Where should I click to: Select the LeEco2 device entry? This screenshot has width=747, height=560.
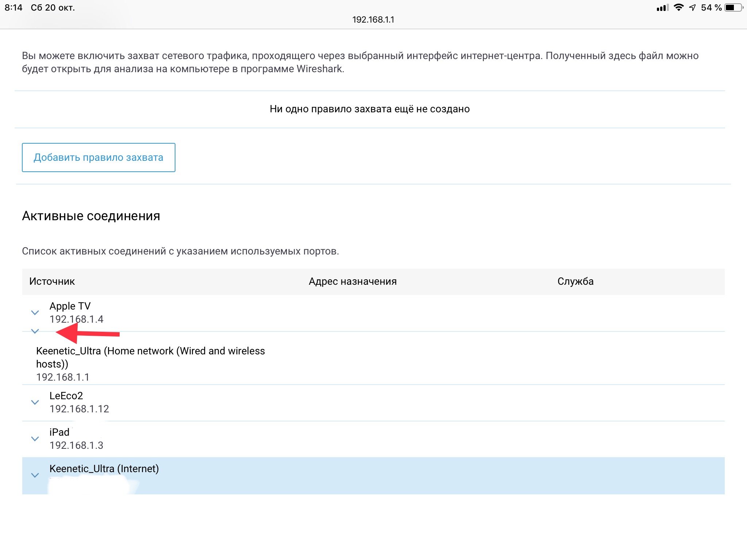pos(66,396)
